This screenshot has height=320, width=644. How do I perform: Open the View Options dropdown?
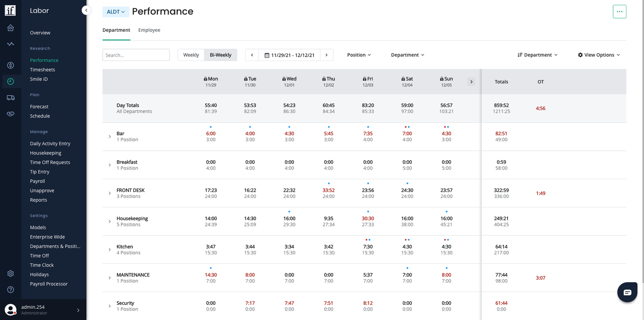pyautogui.click(x=599, y=55)
